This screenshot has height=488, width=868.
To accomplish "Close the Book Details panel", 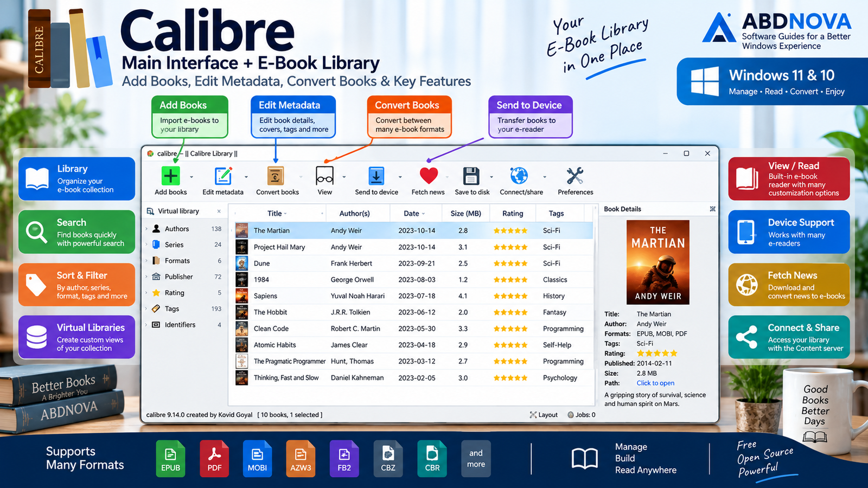I will point(712,209).
